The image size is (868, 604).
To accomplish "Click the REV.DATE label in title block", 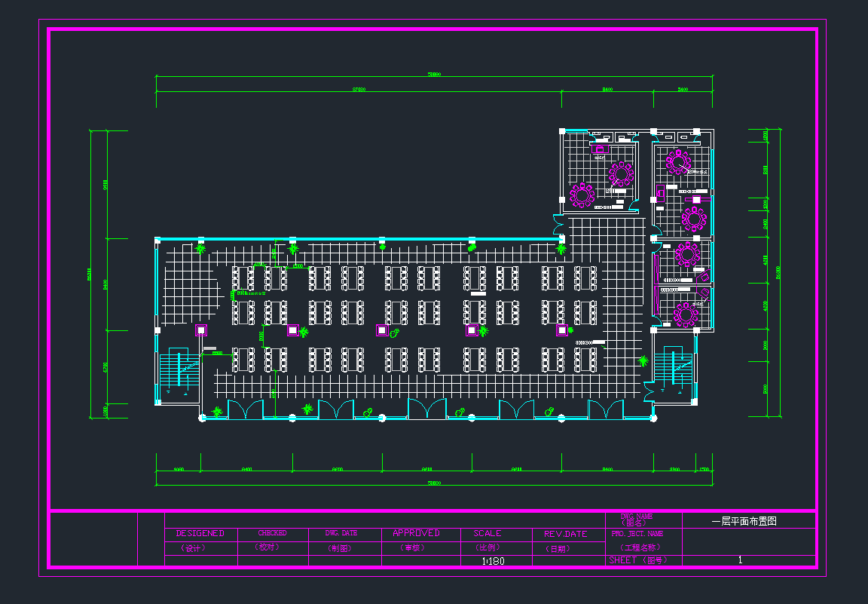I will coord(565,534).
